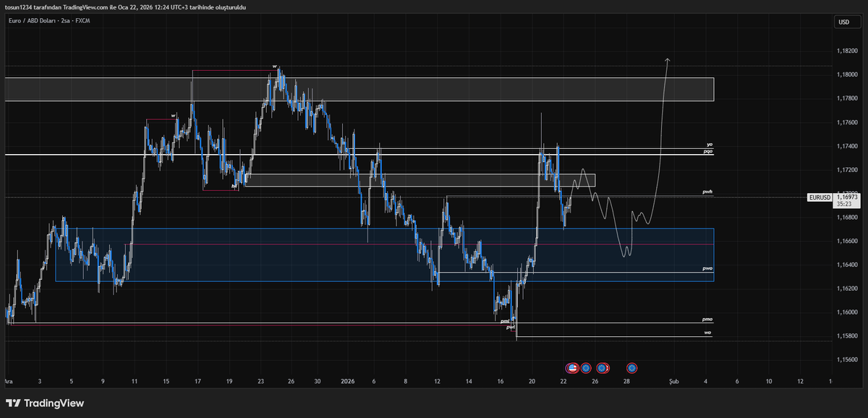Screen dimensions: 868x418
Task: Click the '2026' year label on time axis
Action: [349, 380]
